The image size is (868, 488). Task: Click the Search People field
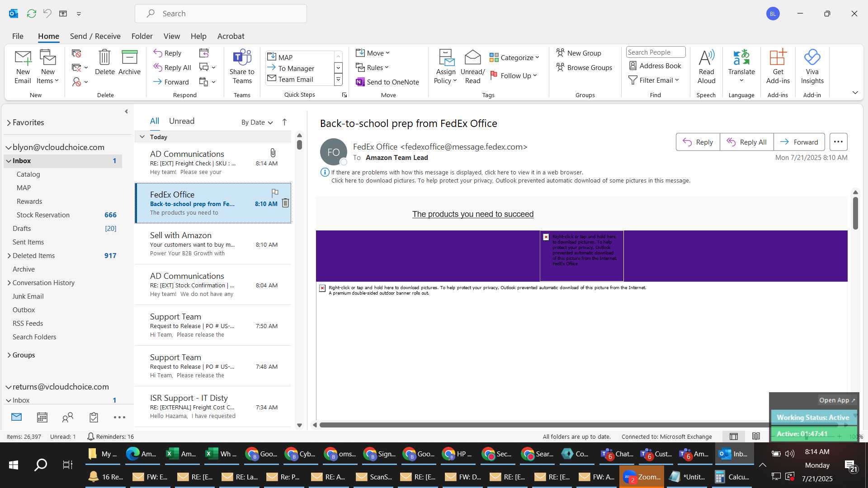(x=656, y=52)
